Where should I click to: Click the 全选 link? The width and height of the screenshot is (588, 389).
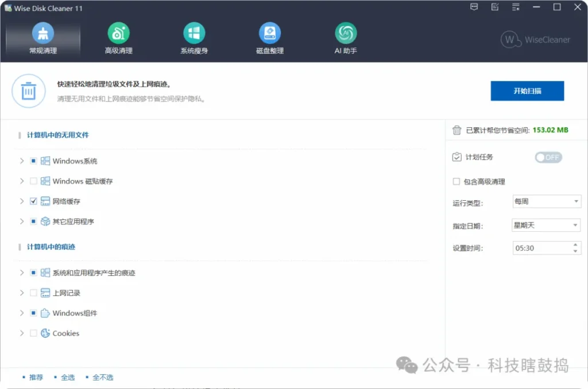pos(68,378)
